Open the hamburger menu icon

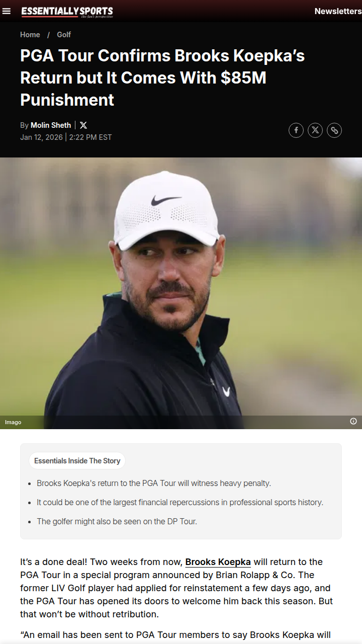click(x=7, y=11)
